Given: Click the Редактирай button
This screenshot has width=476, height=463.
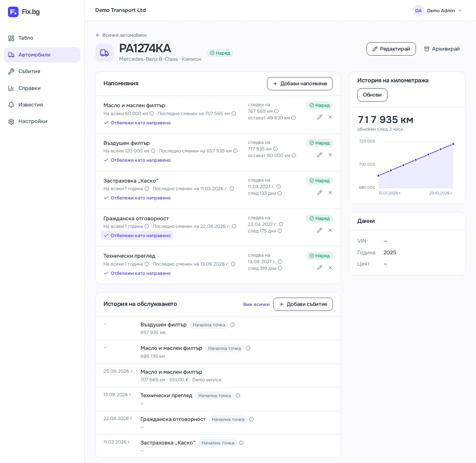Looking at the screenshot, I should 391,49.
